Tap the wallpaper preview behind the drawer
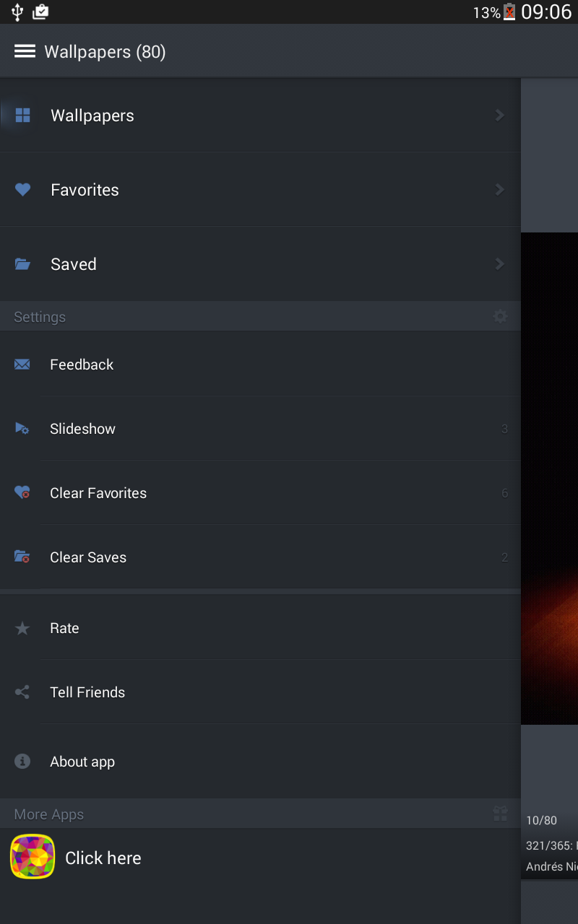The height and width of the screenshot is (924, 578). (550, 476)
